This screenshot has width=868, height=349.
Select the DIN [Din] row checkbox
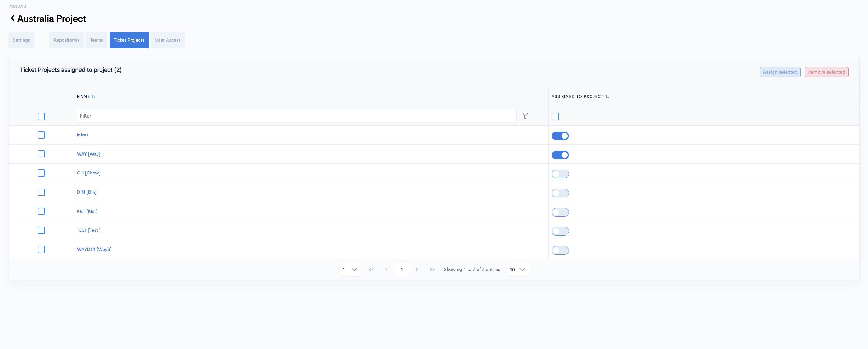coord(41,192)
